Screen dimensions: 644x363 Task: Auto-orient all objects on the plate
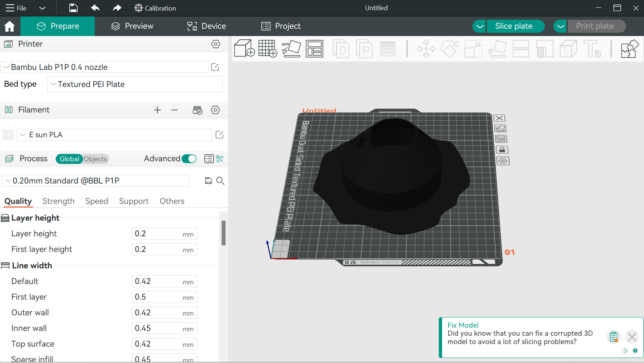(x=292, y=48)
